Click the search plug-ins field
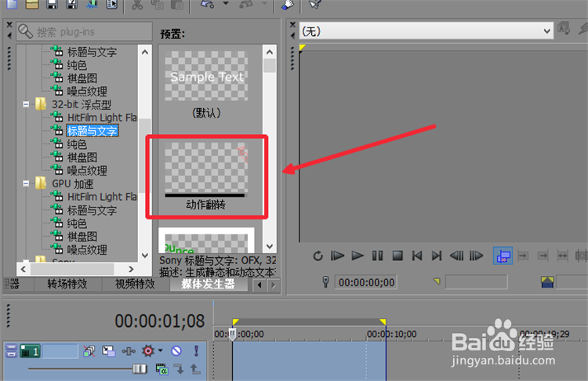The image size is (588, 381). coord(85,31)
